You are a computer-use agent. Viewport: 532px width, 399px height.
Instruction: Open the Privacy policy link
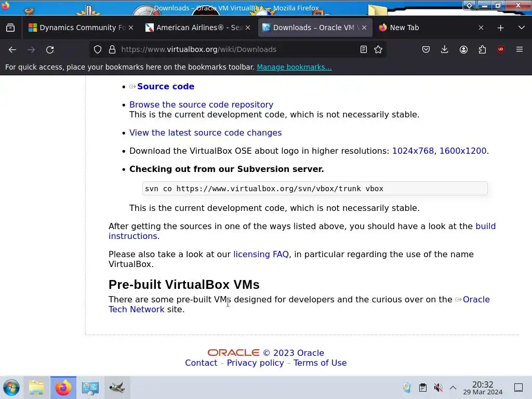coord(255,363)
